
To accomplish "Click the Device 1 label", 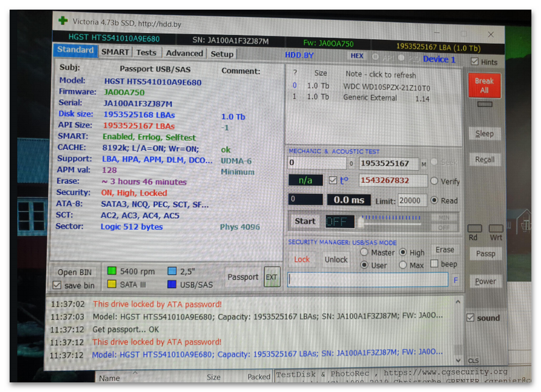I will [x=439, y=60].
